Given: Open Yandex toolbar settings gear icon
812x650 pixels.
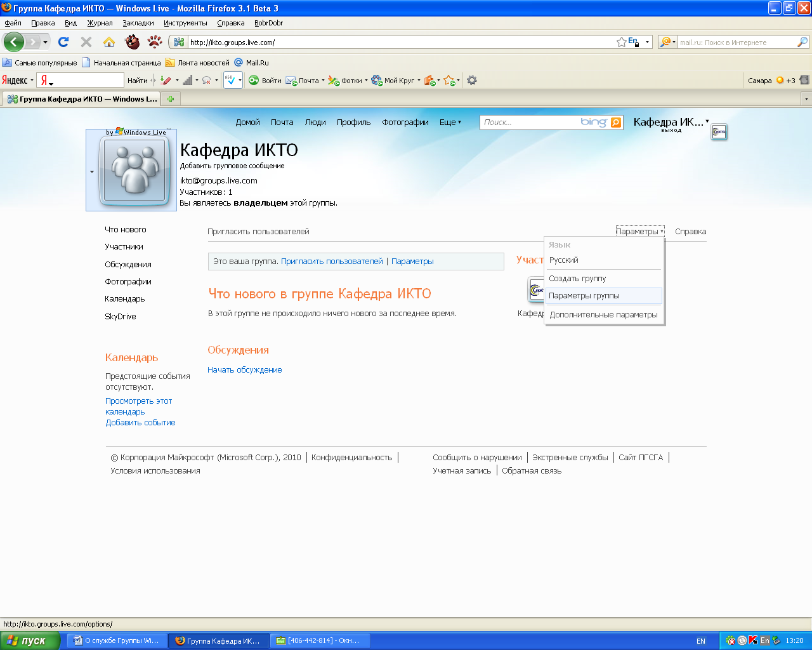Looking at the screenshot, I should click(472, 81).
